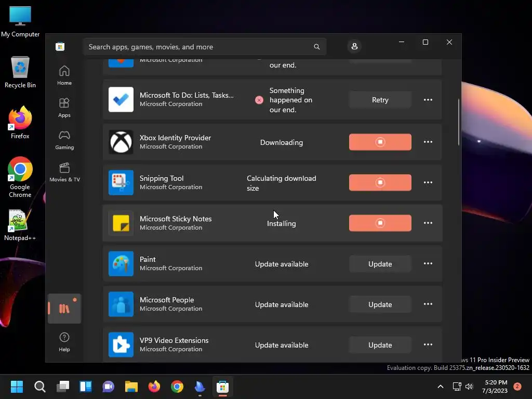
Task: Click the Microsoft People app icon
Action: (x=121, y=304)
